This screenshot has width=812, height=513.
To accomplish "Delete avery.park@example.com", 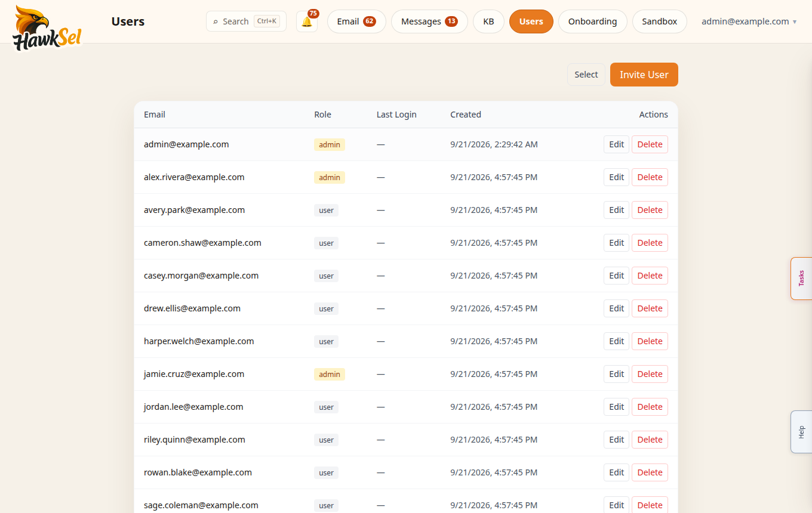I will tap(650, 210).
